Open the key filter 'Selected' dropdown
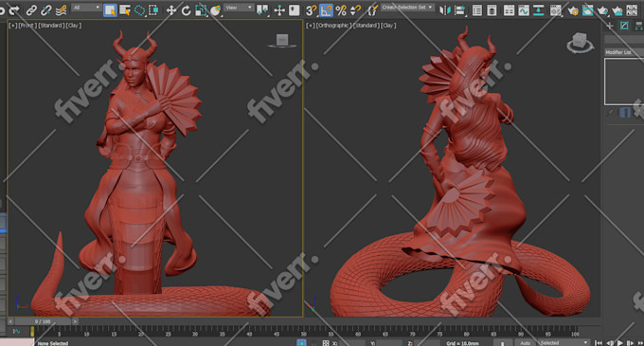644x346 pixels. [x=563, y=343]
